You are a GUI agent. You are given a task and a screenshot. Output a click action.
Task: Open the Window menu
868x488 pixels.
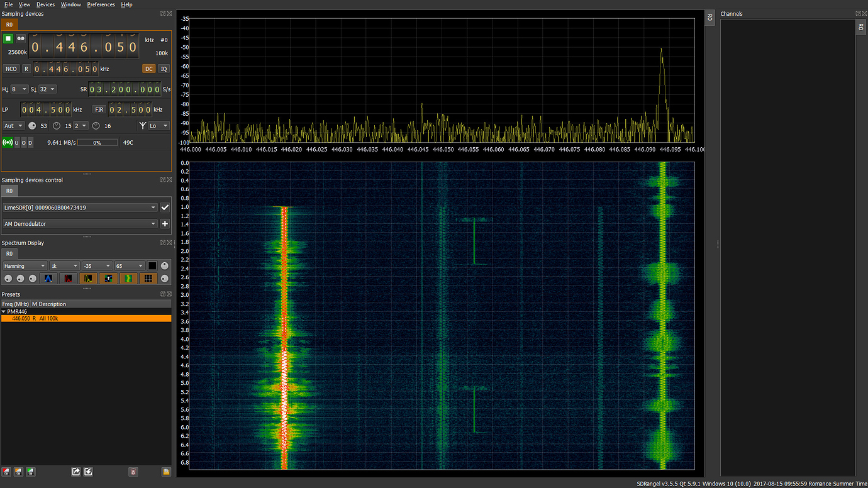[x=71, y=4]
